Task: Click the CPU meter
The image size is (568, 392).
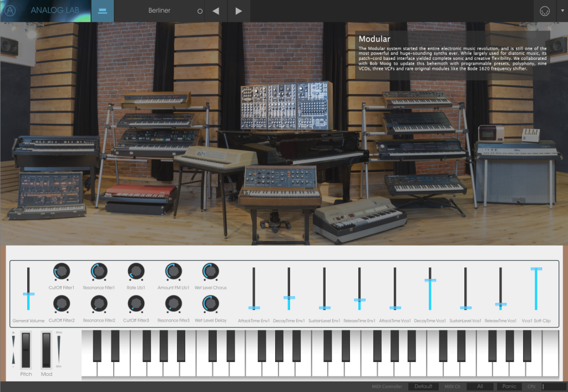Action: point(553,386)
